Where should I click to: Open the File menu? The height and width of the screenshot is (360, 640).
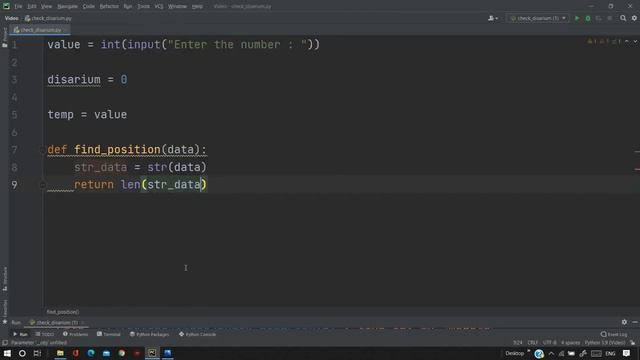click(x=18, y=7)
